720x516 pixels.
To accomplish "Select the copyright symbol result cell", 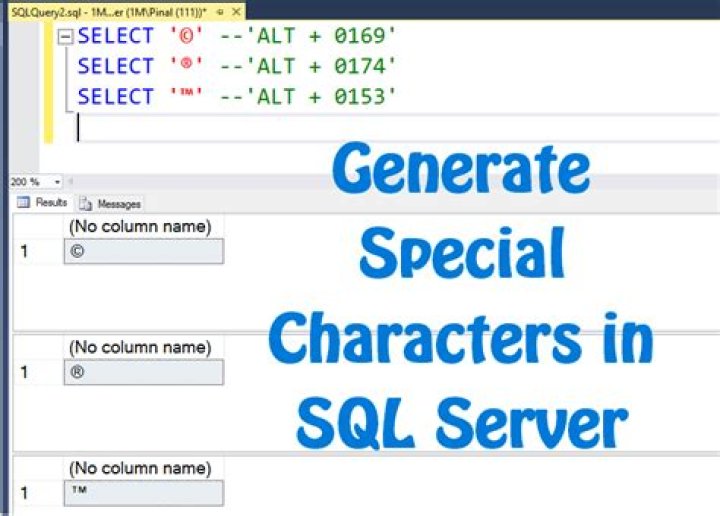I will pos(142,252).
